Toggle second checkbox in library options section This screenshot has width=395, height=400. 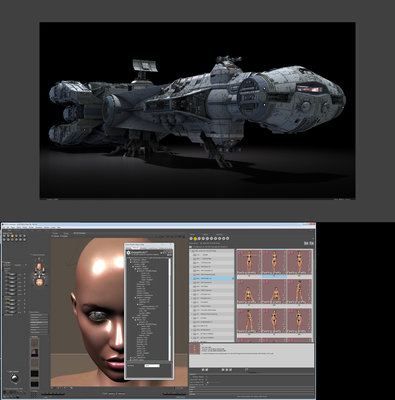point(207,380)
